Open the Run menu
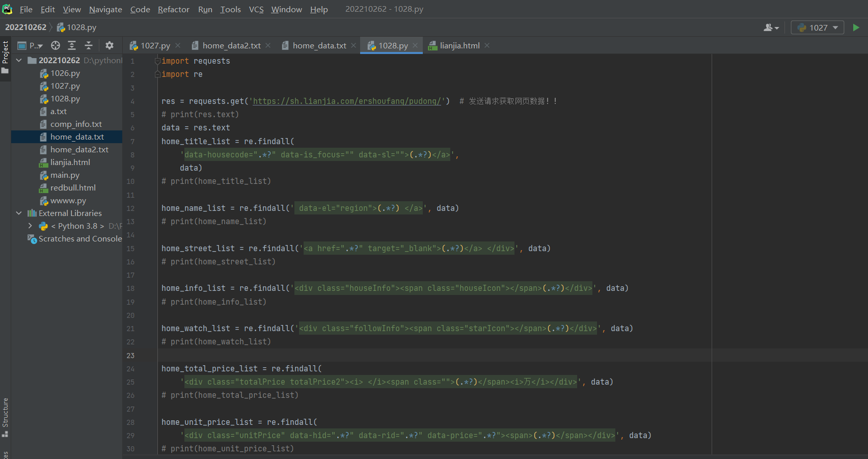Image resolution: width=868 pixels, height=459 pixels. coord(205,9)
